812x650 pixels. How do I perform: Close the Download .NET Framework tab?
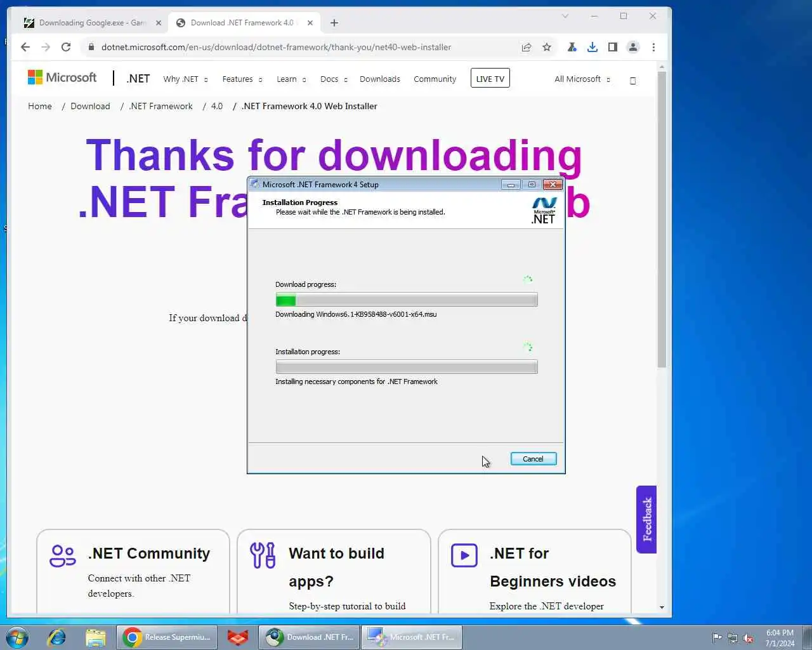click(x=310, y=23)
